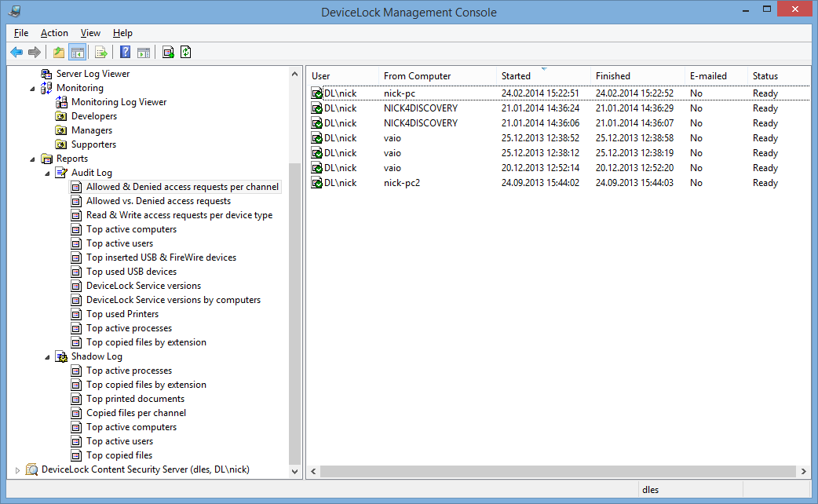Collapse the Shadow Log tree node
The width and height of the screenshot is (818, 504).
coord(47,357)
